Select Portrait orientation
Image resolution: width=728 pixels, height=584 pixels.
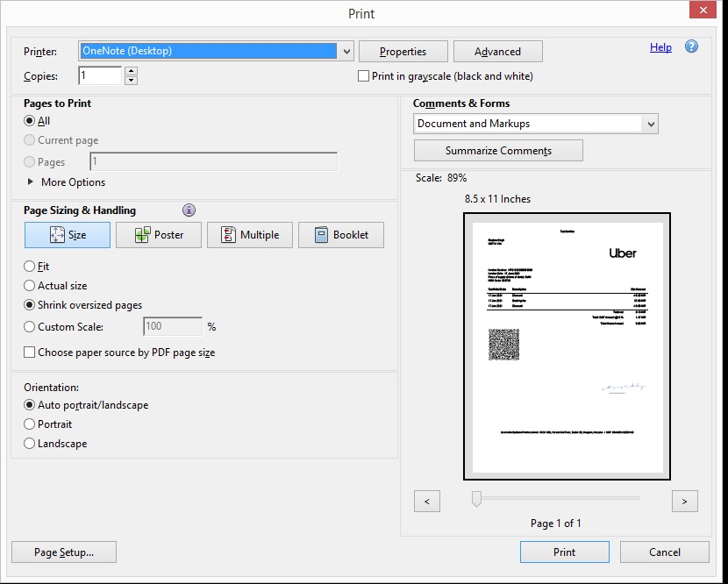(x=29, y=424)
